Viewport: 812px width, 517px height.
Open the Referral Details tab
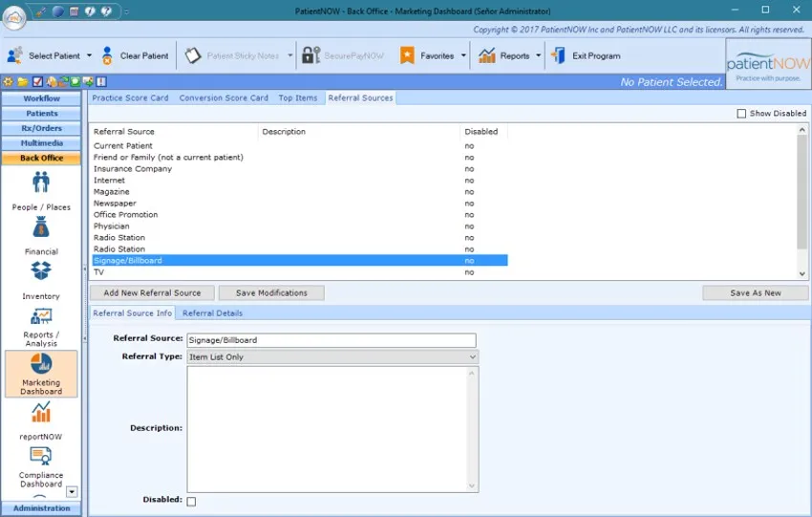(x=212, y=312)
